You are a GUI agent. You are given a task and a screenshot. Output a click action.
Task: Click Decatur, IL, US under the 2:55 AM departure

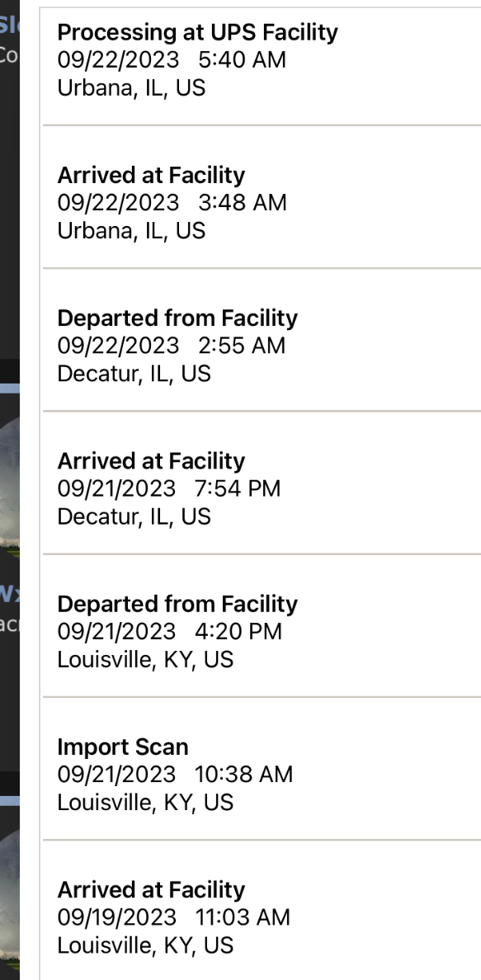(x=134, y=374)
